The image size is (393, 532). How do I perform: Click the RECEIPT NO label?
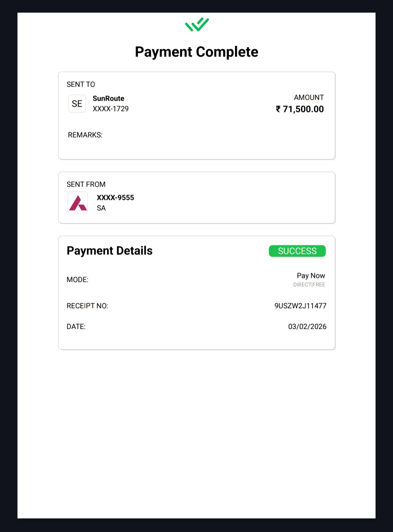pyautogui.click(x=87, y=306)
